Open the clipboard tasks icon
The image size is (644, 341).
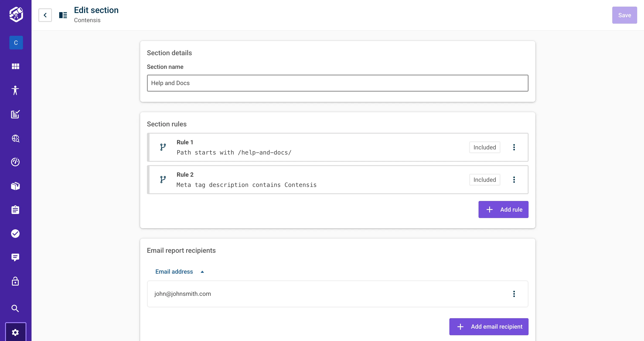point(16,210)
